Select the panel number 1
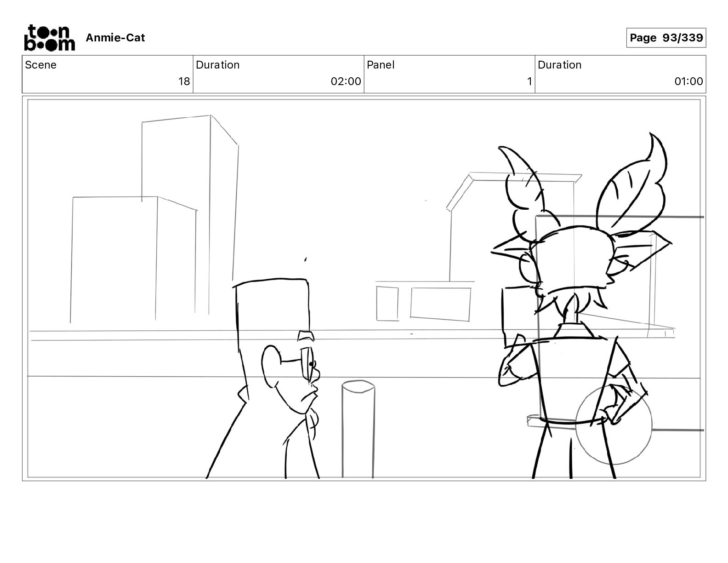The height and width of the screenshot is (563, 728). (x=529, y=81)
